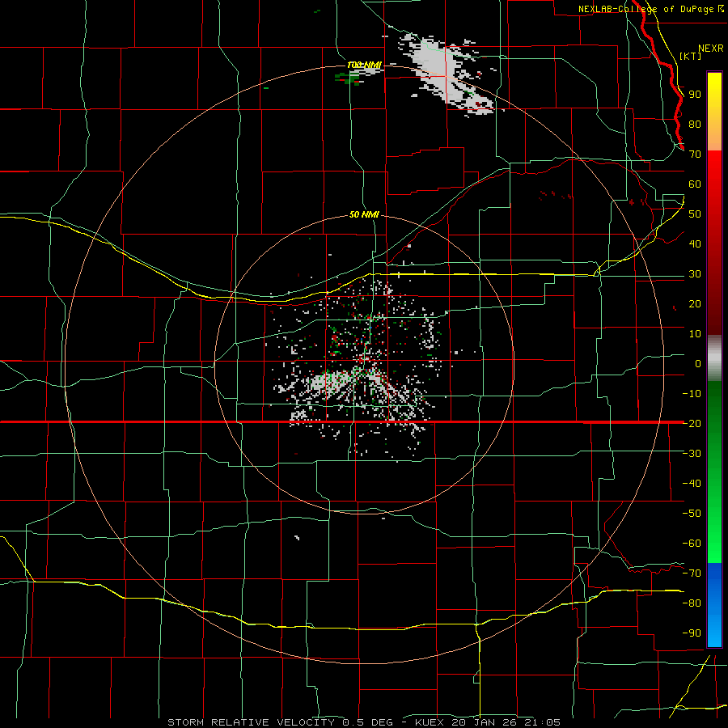Click the -40 tick value on colorbar
The image size is (728, 728).
(692, 484)
